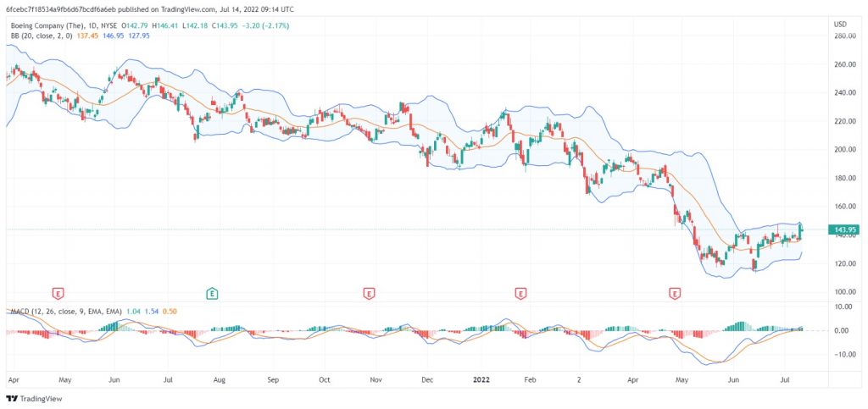Click the Oct label on the time axis
868x409 pixels.
click(x=325, y=380)
